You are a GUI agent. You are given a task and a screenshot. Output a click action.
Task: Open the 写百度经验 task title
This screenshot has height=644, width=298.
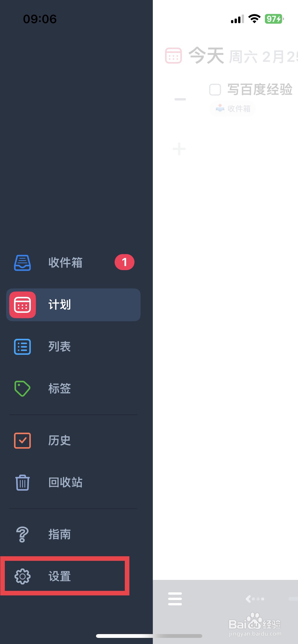point(260,90)
